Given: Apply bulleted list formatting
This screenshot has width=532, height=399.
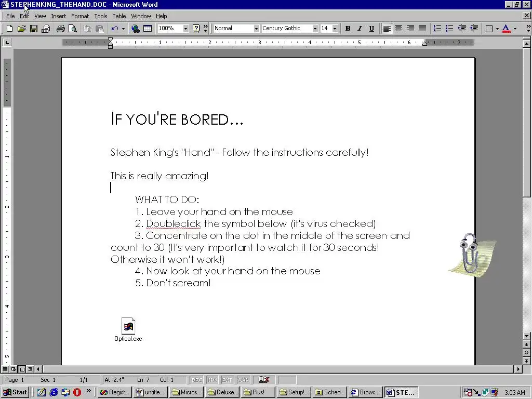Looking at the screenshot, I should pyautogui.click(x=449, y=29).
